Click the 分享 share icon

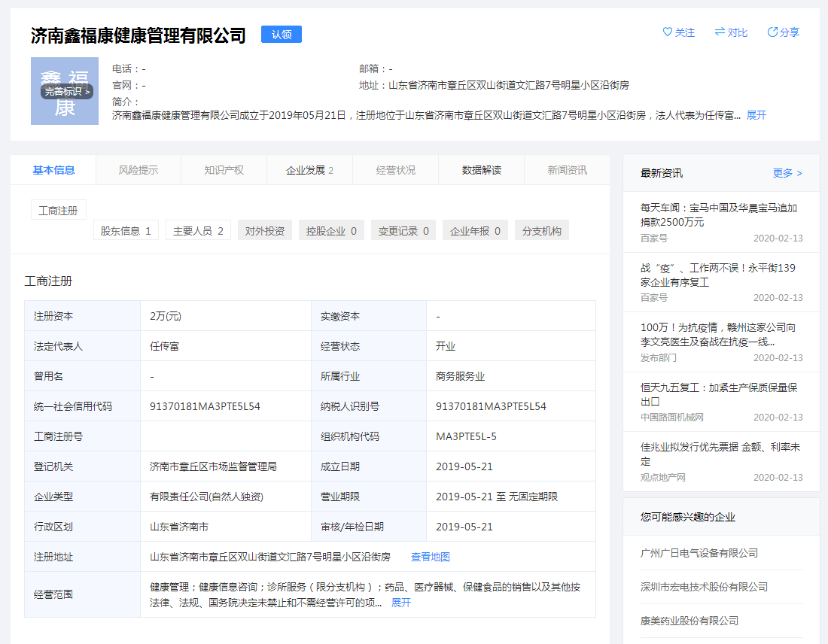[x=772, y=32]
